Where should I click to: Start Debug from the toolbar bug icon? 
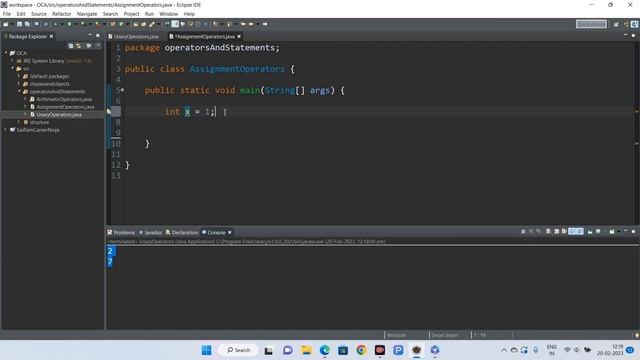click(x=55, y=24)
